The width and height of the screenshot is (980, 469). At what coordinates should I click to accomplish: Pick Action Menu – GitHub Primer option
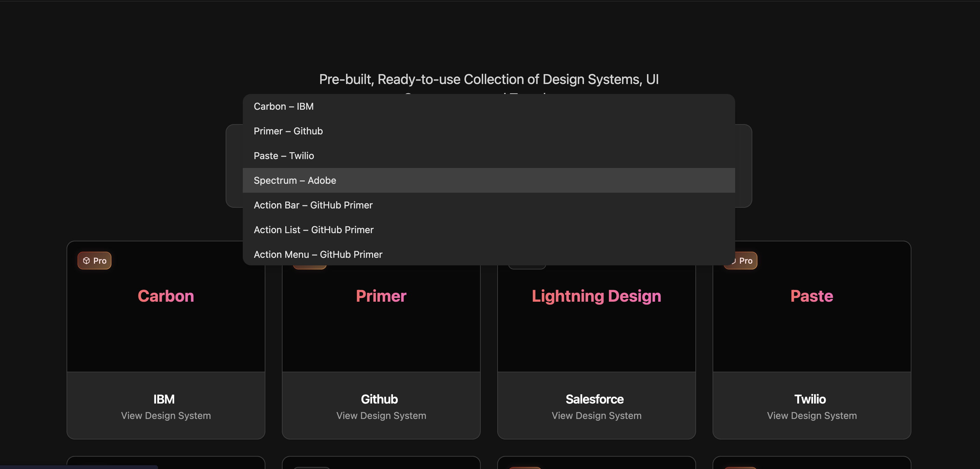318,254
